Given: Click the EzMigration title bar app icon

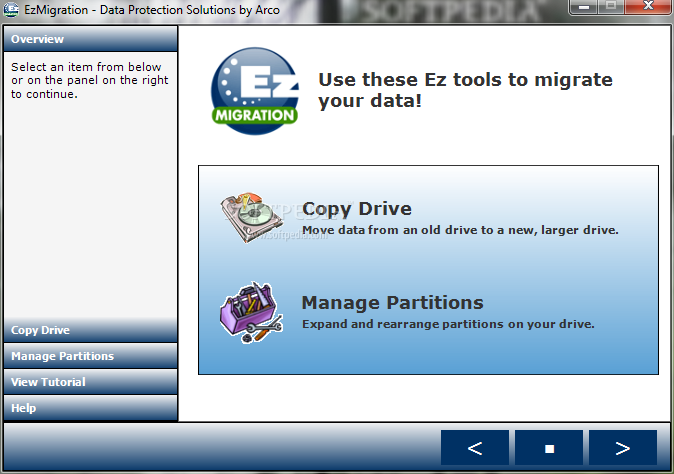Looking at the screenshot, I should 11,9.
